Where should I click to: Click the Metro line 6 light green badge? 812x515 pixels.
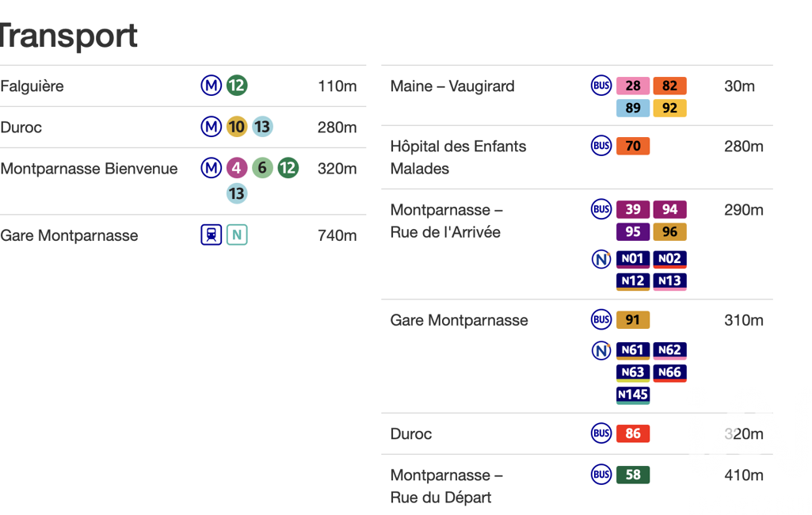(262, 168)
